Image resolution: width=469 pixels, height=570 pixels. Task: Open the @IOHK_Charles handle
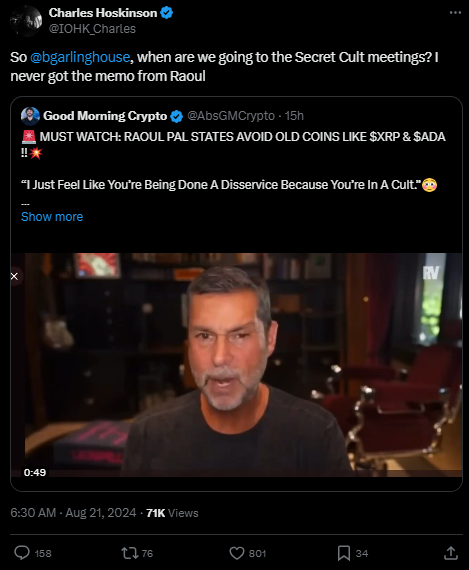click(92, 29)
